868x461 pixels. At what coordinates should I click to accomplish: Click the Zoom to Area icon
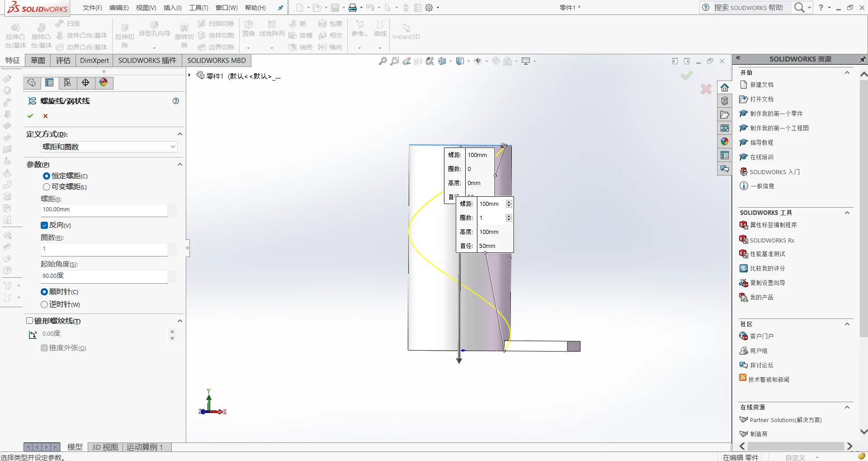pyautogui.click(x=394, y=61)
